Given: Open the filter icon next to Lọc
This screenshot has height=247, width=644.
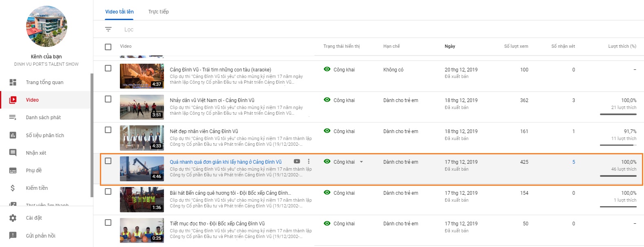Looking at the screenshot, I should 108,29.
